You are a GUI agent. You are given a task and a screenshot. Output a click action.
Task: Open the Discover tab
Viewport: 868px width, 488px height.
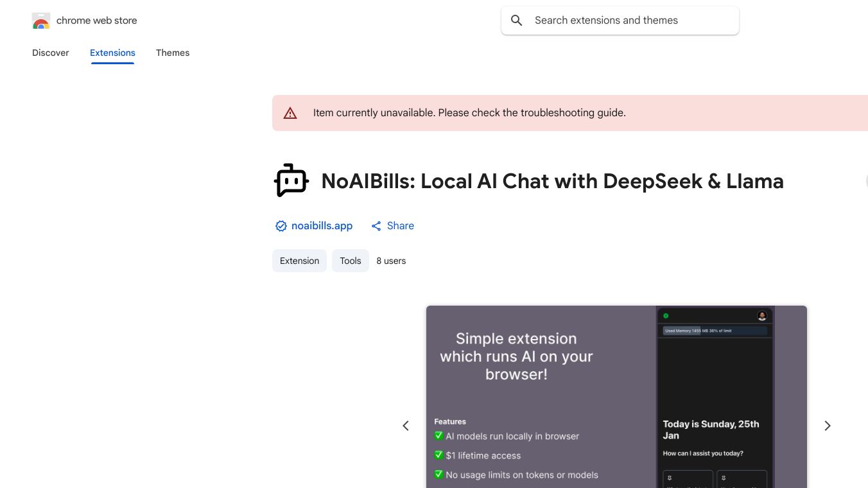coord(51,53)
